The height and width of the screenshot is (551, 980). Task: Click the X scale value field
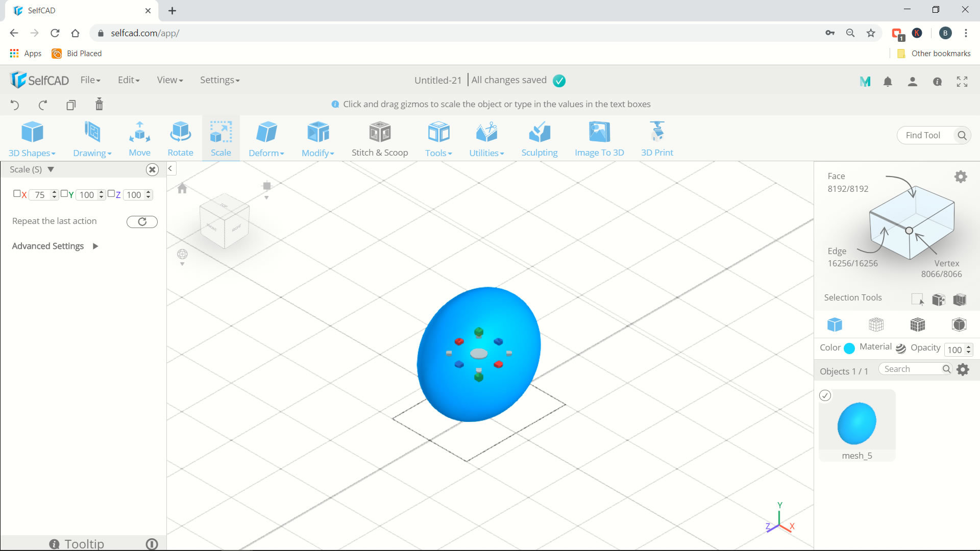click(43, 195)
